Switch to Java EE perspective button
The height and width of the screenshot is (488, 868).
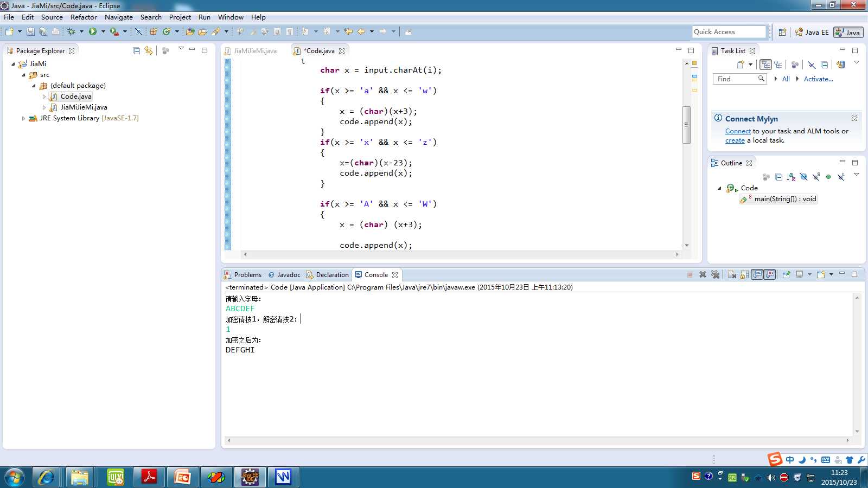pyautogui.click(x=812, y=33)
